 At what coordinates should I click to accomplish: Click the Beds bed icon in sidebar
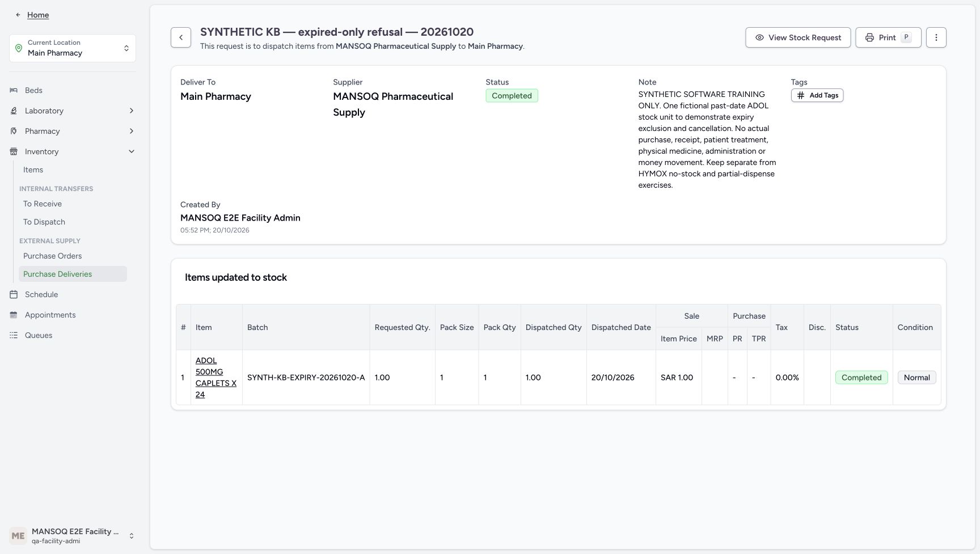(14, 90)
